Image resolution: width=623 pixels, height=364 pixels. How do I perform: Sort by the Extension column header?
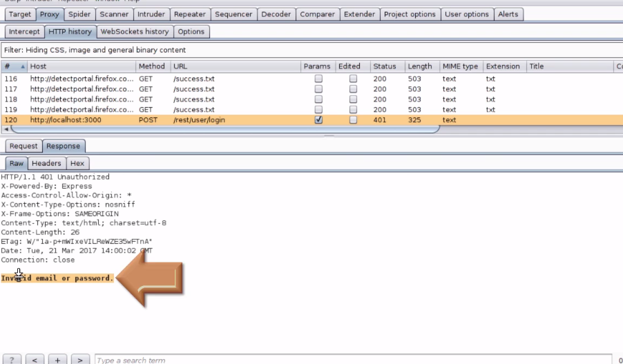pos(505,66)
